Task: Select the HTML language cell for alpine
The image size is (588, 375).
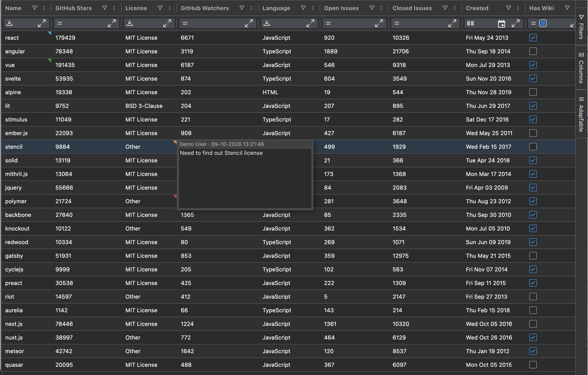Action: [289, 92]
